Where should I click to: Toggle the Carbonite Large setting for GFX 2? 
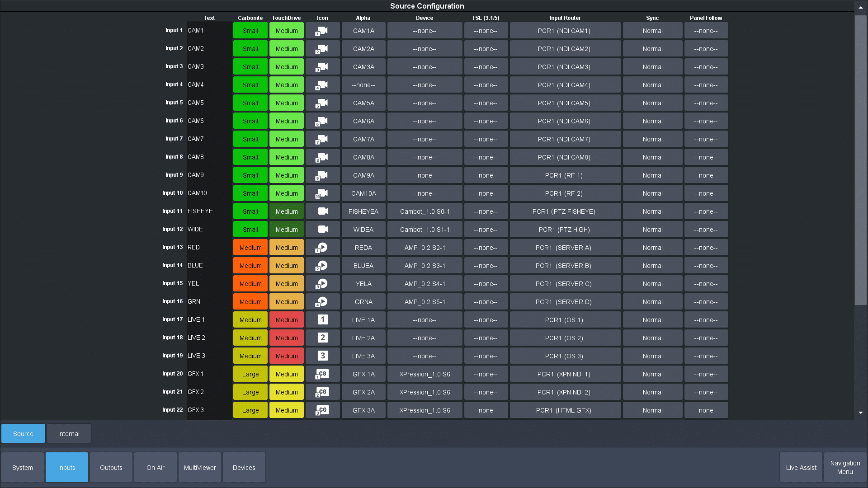(x=250, y=392)
